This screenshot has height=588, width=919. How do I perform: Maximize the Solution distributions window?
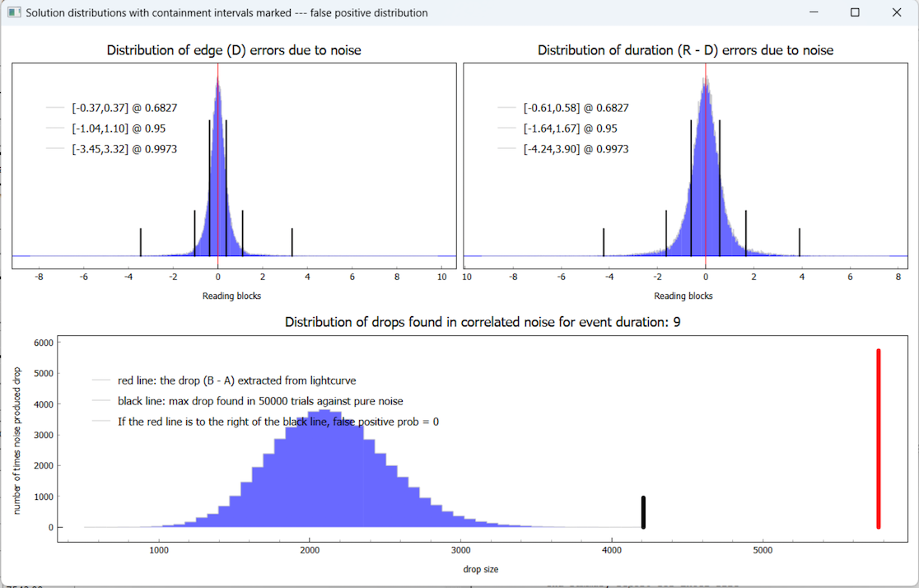click(855, 12)
